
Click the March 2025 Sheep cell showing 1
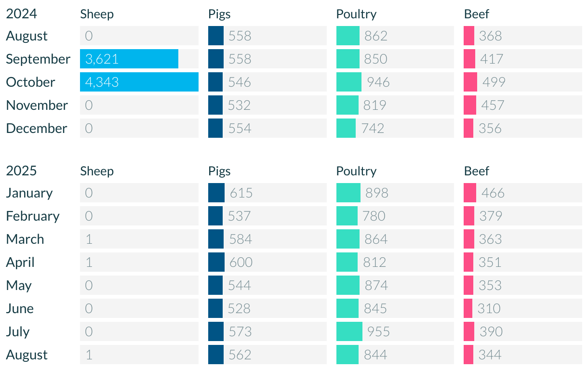pos(139,239)
